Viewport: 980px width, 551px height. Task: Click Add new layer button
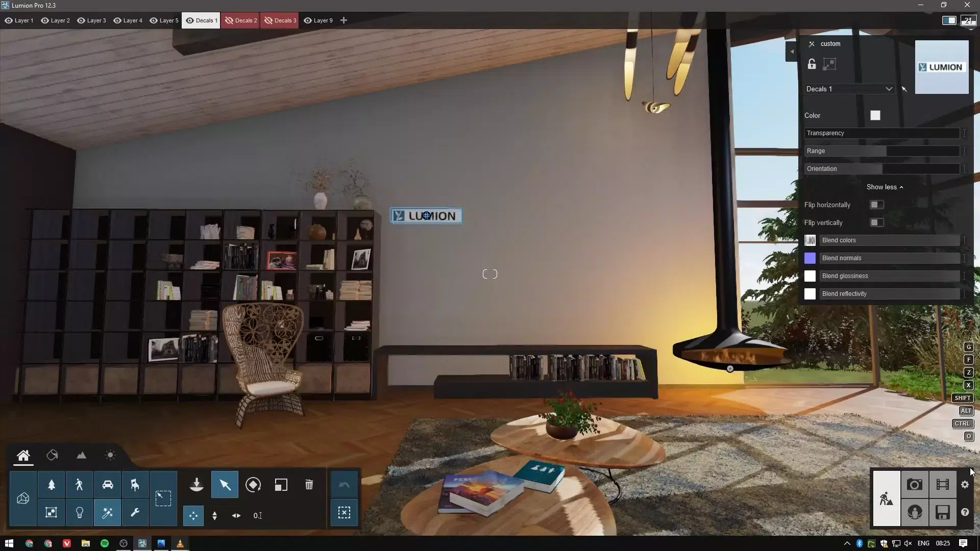pos(344,20)
